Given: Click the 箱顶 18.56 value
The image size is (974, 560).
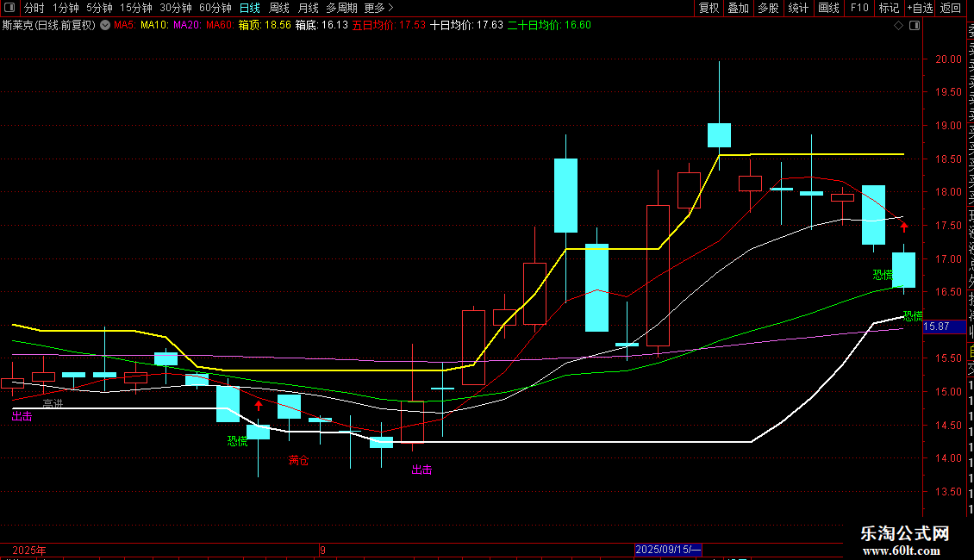Looking at the screenshot, I should coord(265,25).
